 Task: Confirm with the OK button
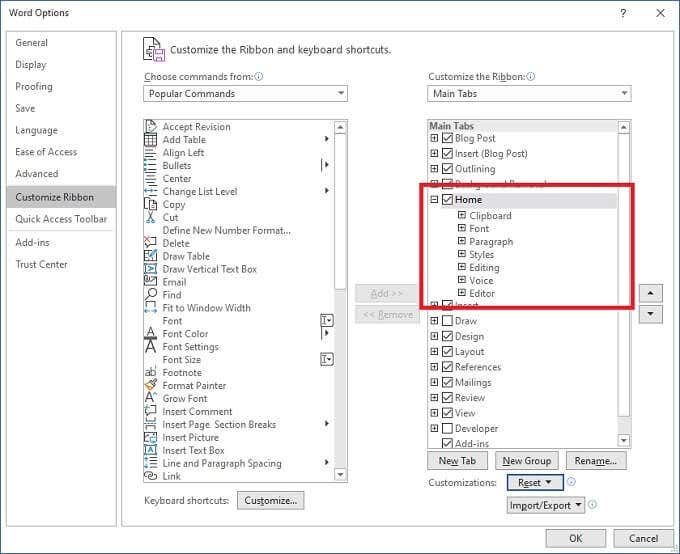click(x=575, y=538)
